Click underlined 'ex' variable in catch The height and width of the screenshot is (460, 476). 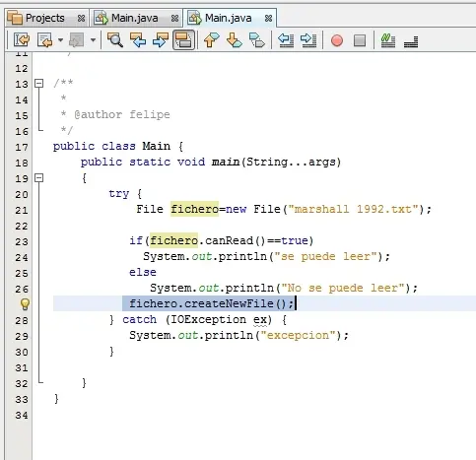pyautogui.click(x=260, y=320)
